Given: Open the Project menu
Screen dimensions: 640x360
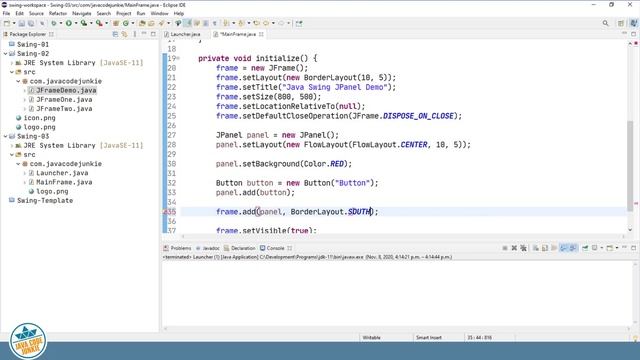Looking at the screenshot, I should (x=124, y=13).
